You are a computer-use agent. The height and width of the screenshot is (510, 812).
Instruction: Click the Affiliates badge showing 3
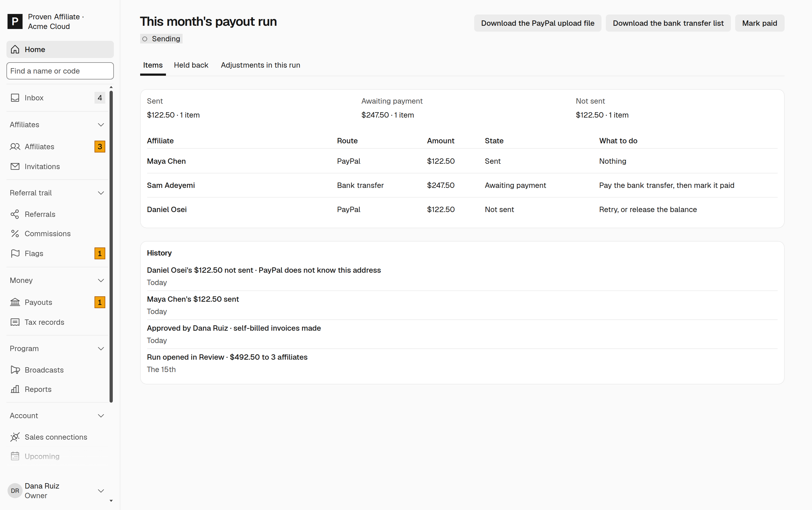pyautogui.click(x=100, y=147)
